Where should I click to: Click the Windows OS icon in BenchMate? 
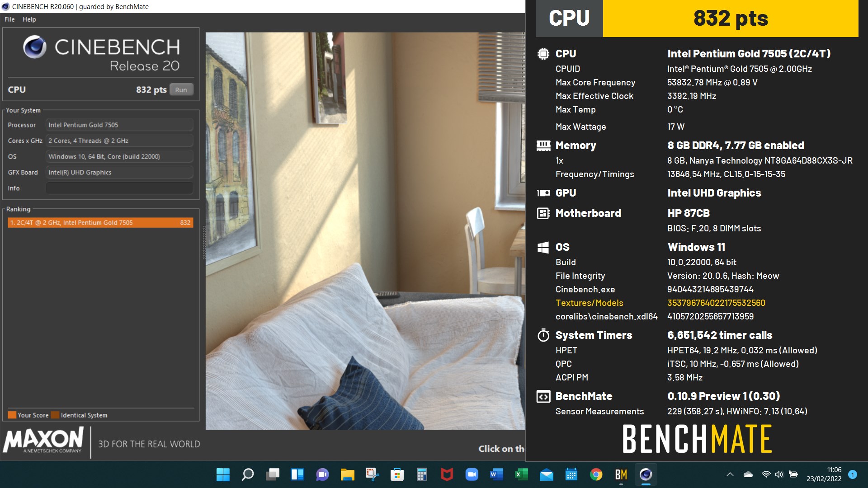coord(543,247)
